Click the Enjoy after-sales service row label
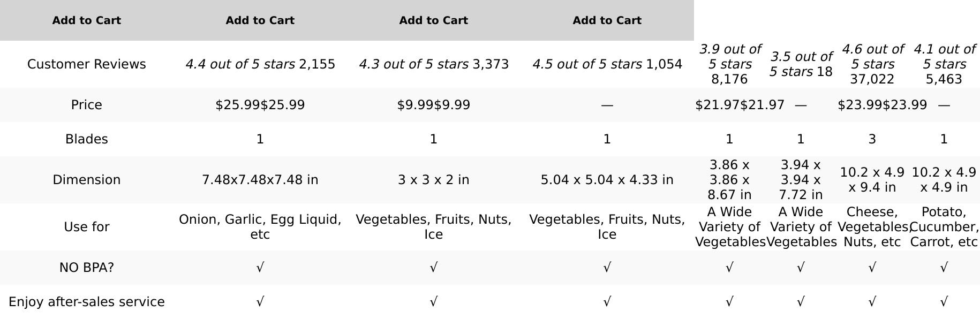Viewport: 980px width, 319px height. (86, 302)
